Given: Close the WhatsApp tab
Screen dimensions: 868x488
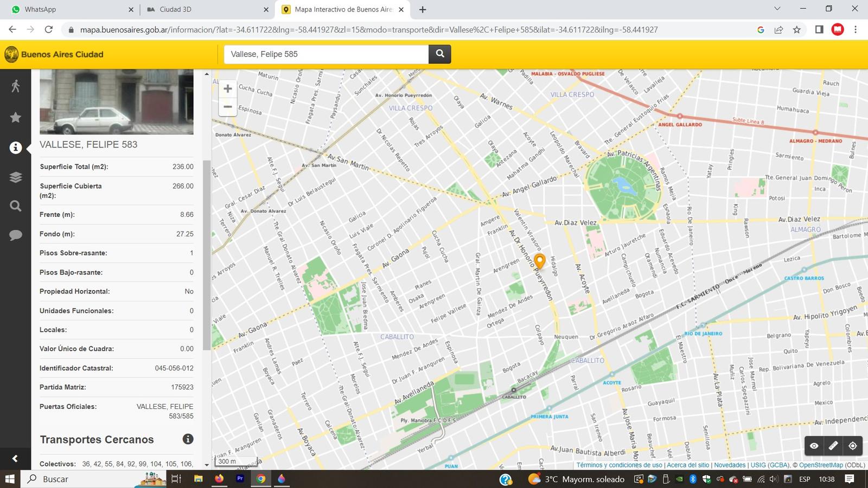Looking at the screenshot, I should click(131, 9).
